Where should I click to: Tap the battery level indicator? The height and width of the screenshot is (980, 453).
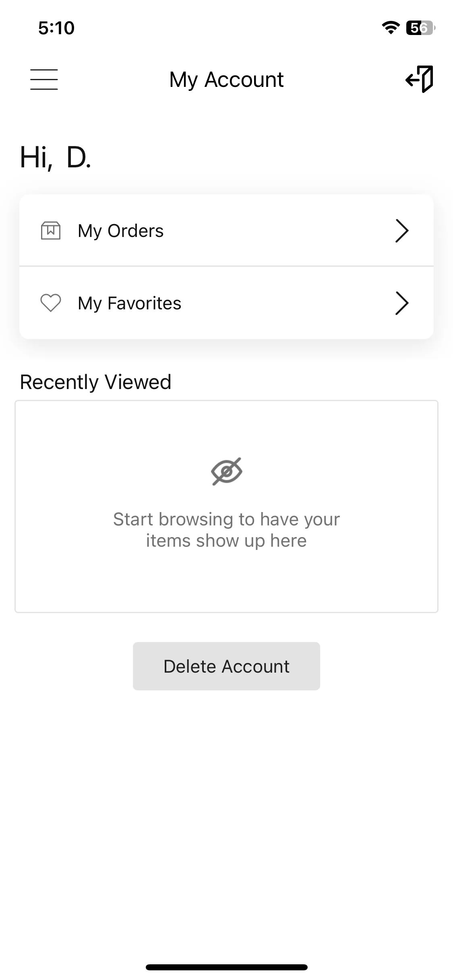pyautogui.click(x=421, y=28)
